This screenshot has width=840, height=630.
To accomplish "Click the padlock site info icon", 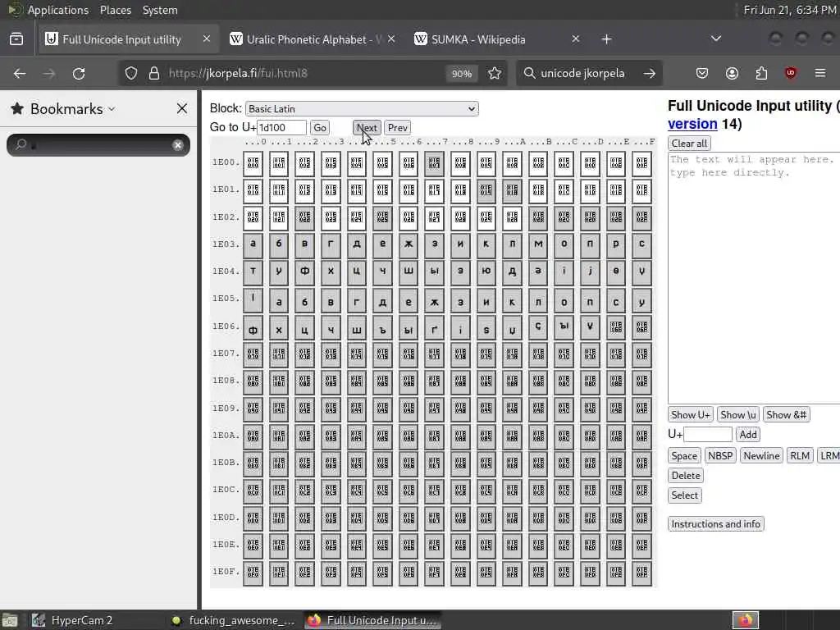I will point(154,73).
